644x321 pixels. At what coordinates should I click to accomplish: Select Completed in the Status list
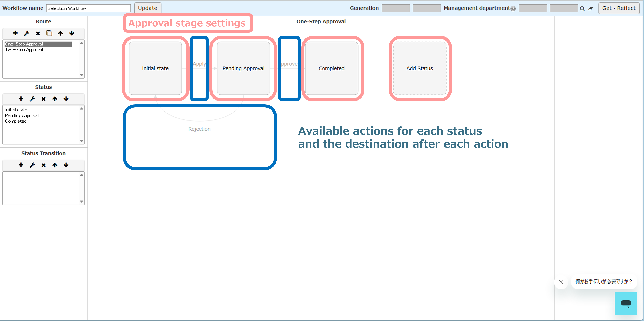click(16, 121)
